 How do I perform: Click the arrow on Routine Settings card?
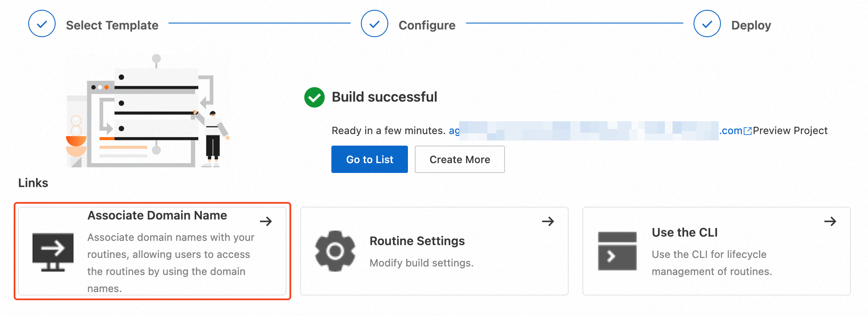click(x=548, y=221)
